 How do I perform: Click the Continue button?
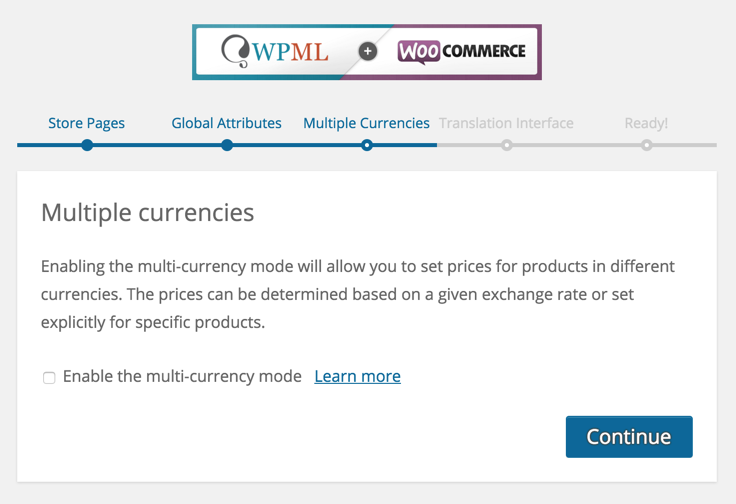coord(629,436)
